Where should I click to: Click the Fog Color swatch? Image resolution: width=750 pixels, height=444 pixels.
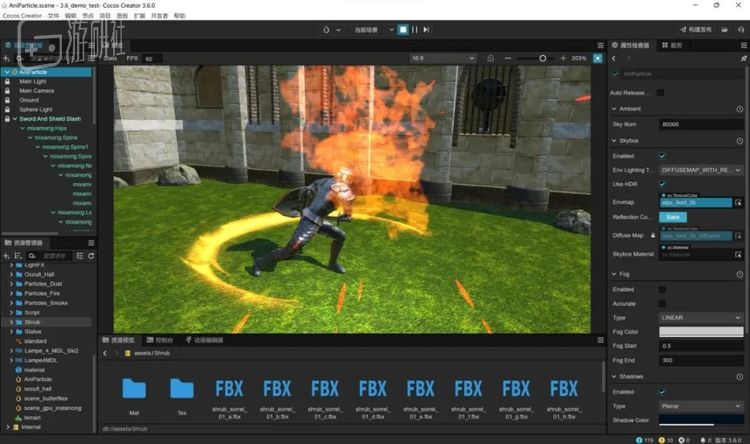pyautogui.click(x=701, y=331)
